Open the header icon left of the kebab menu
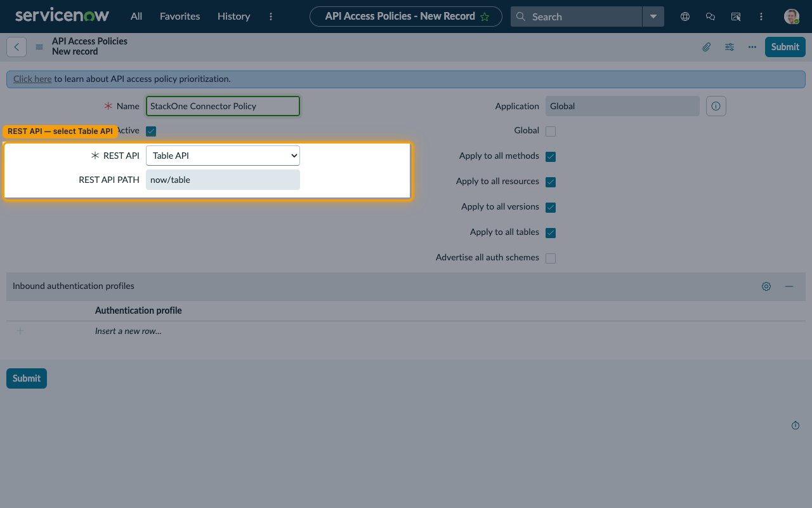This screenshot has height=508, width=812. click(736, 17)
